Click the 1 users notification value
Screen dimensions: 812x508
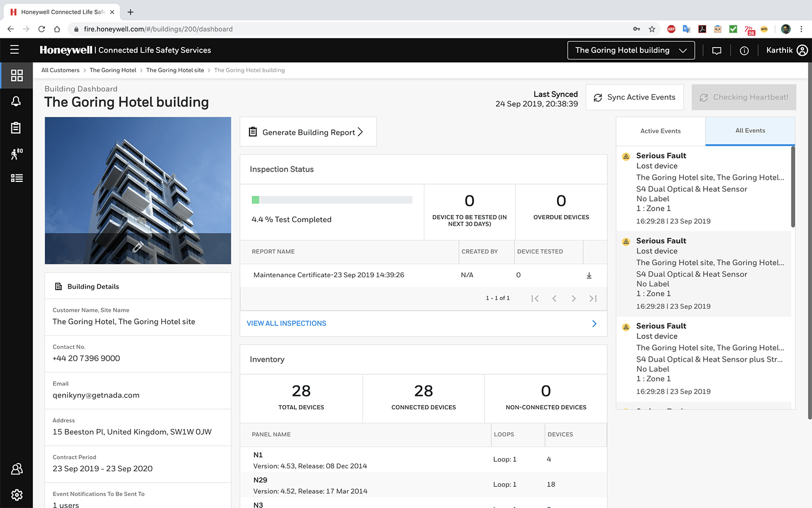(66, 505)
